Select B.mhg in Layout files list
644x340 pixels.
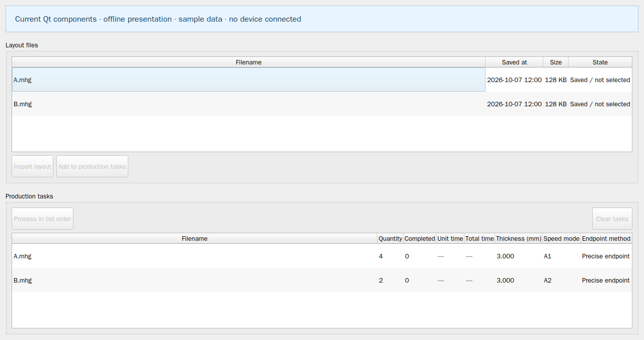click(x=249, y=104)
